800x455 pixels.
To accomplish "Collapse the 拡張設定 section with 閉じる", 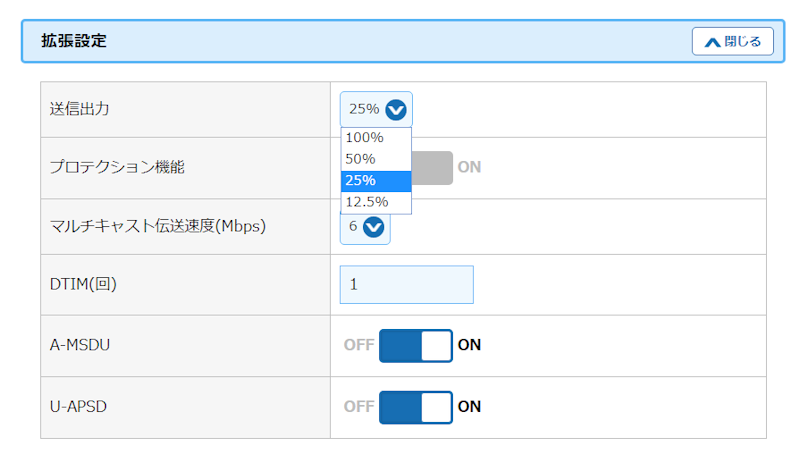I will 733,42.
